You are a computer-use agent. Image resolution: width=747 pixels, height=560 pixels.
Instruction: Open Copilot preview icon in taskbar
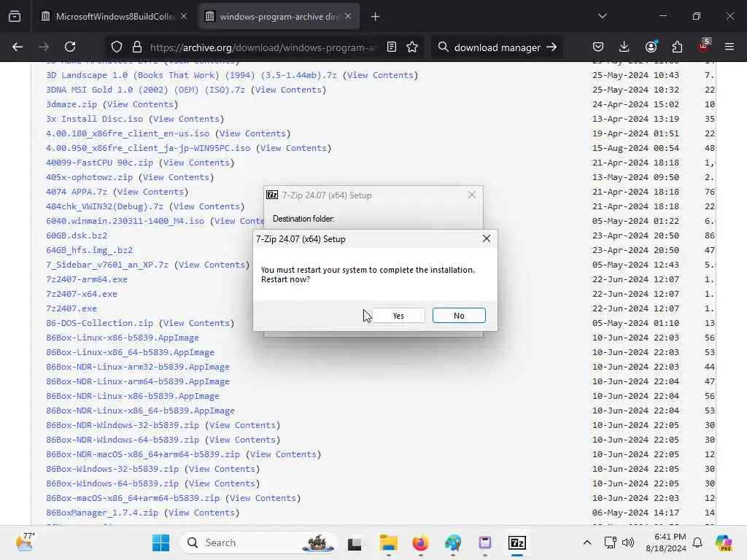pos(723,542)
